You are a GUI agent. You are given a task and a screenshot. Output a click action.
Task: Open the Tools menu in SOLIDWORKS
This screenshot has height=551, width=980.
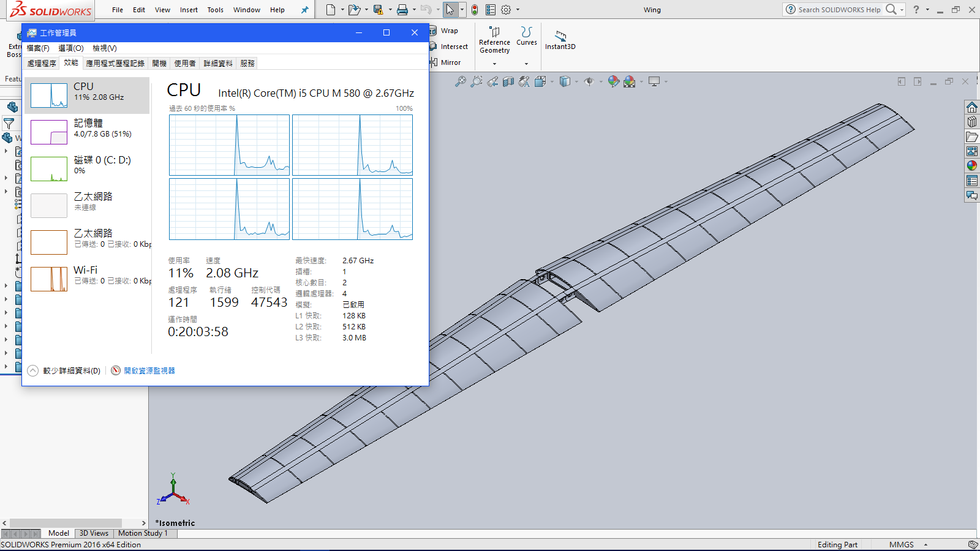click(215, 10)
